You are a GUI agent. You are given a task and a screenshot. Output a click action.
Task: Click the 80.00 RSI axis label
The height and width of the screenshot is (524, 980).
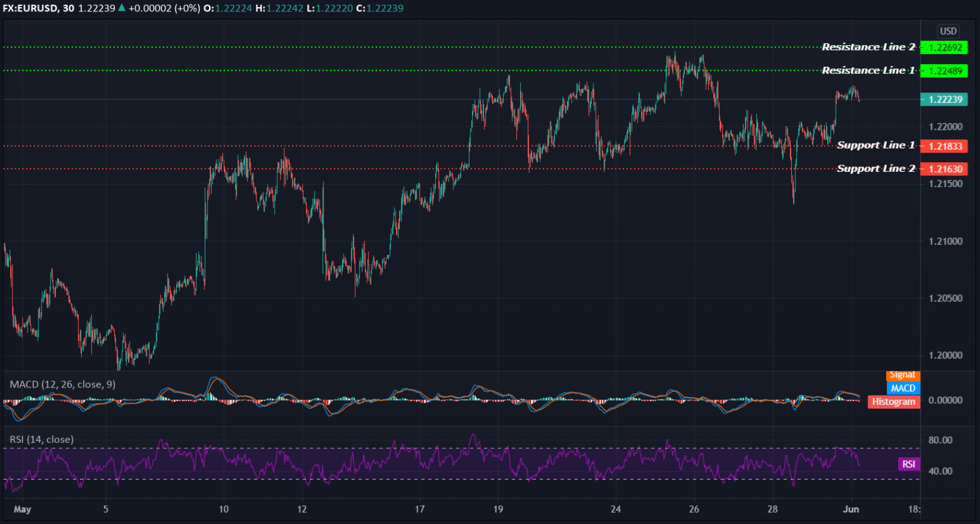pyautogui.click(x=940, y=440)
